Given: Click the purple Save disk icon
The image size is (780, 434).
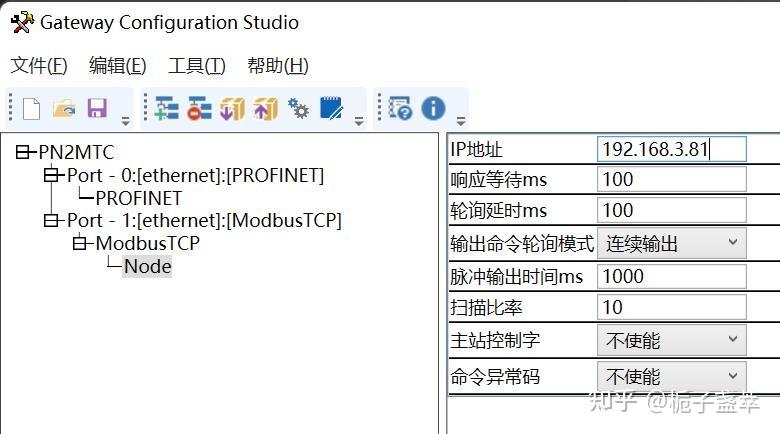Looking at the screenshot, I should pos(97,108).
